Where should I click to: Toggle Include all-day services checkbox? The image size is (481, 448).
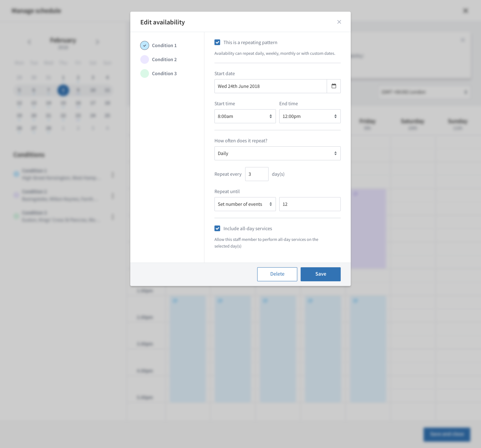[x=217, y=228]
